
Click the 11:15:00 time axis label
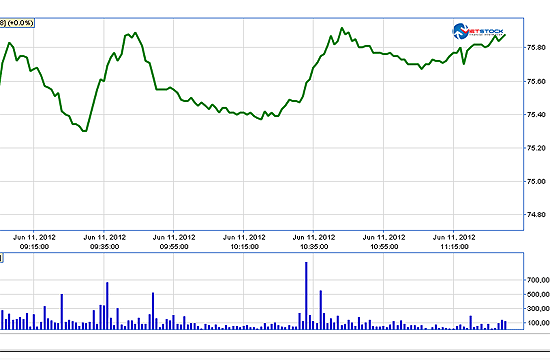click(x=454, y=247)
